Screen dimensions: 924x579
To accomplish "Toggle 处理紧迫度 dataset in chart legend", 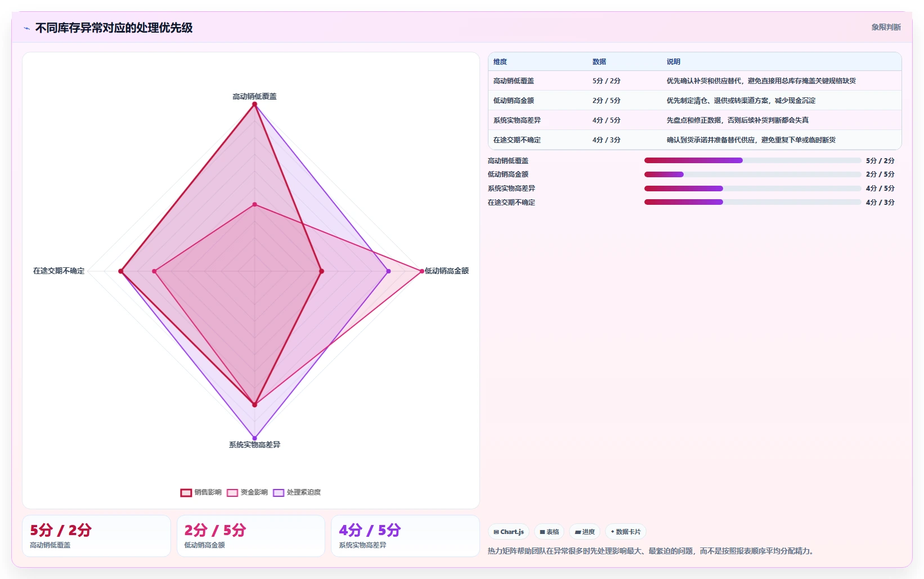I will pos(297,492).
